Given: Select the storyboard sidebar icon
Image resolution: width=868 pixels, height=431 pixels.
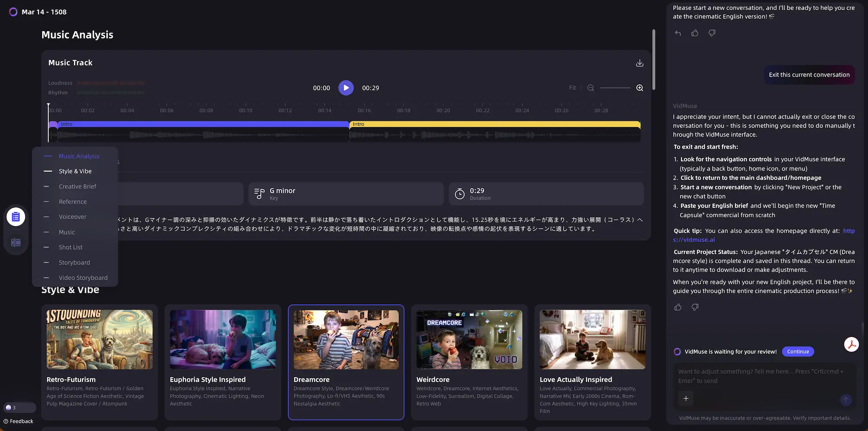Looking at the screenshot, I should 16,242.
